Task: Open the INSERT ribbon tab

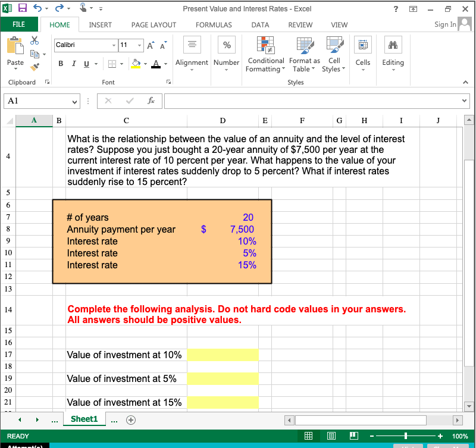Action: [x=100, y=25]
